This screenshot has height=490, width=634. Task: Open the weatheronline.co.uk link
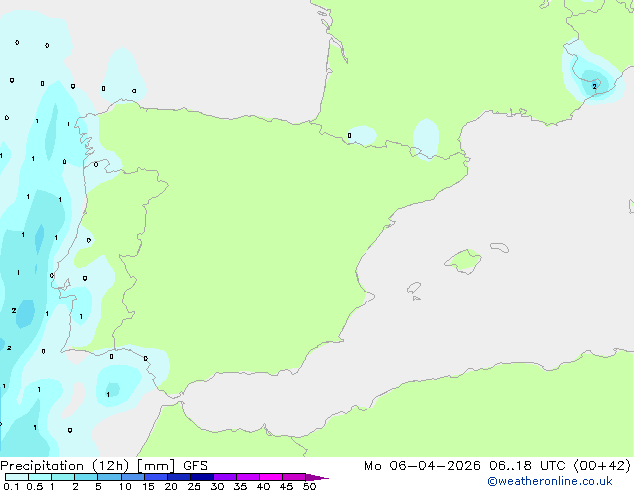(550, 481)
